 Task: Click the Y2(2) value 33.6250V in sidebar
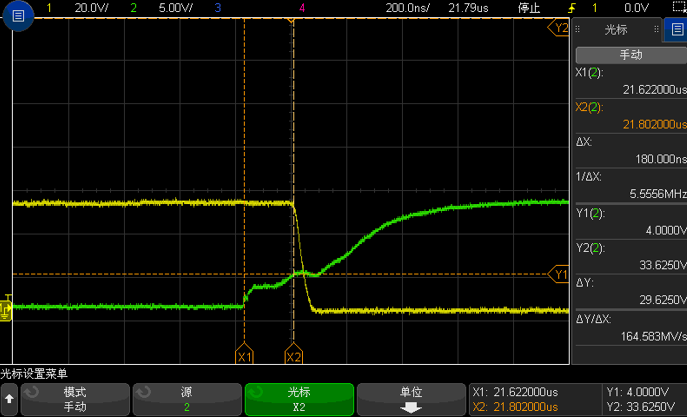pyautogui.click(x=663, y=265)
